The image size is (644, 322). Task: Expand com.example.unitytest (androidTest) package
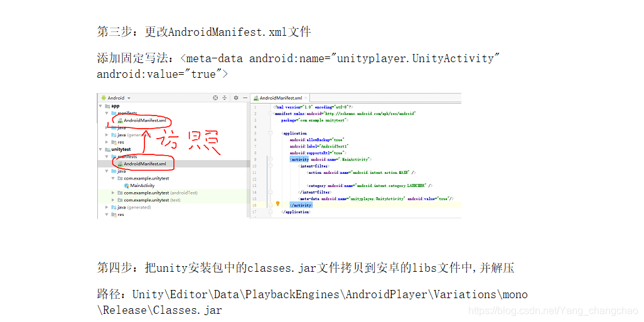click(x=114, y=193)
